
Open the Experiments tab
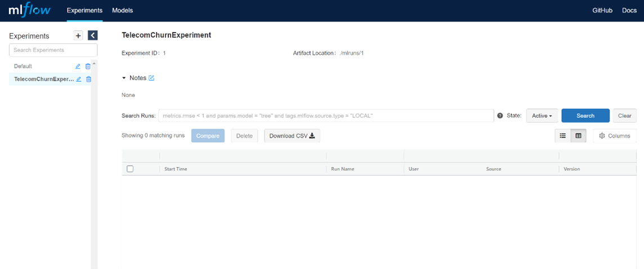84,11
